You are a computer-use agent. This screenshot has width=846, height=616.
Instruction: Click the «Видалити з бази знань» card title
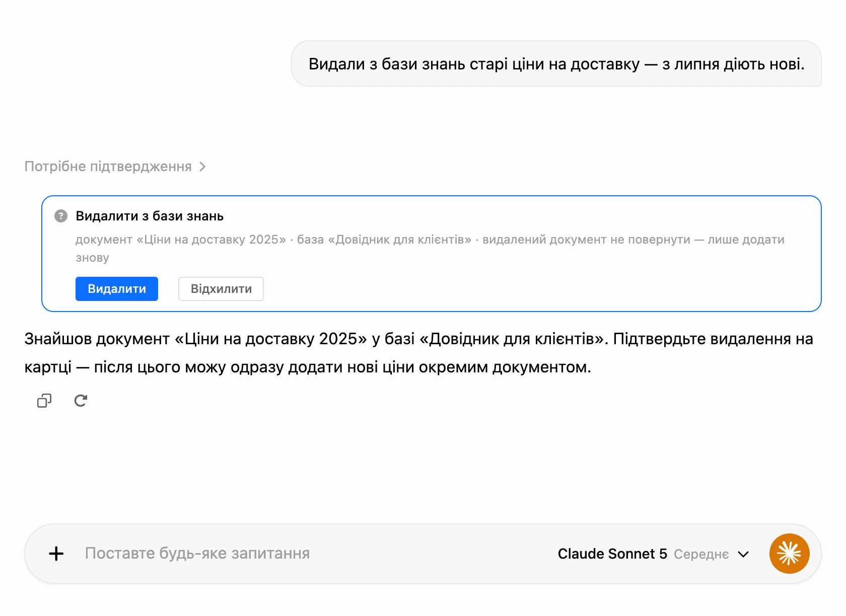pyautogui.click(x=150, y=216)
